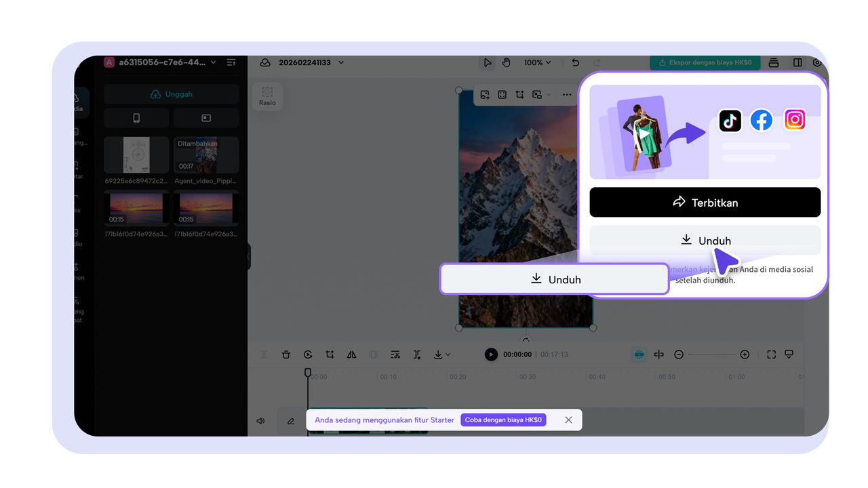Click the background removal icon above canvas
The width and height of the screenshot is (868, 488).
[537, 95]
